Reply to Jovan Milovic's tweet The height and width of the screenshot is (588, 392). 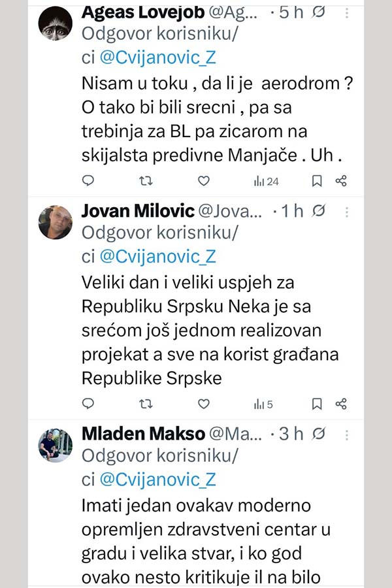pyautogui.click(x=88, y=404)
